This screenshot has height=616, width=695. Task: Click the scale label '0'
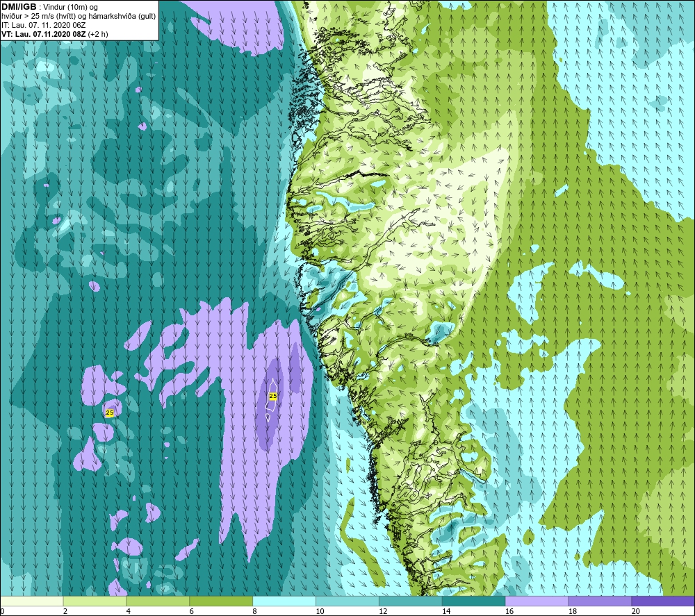pyautogui.click(x=2, y=611)
